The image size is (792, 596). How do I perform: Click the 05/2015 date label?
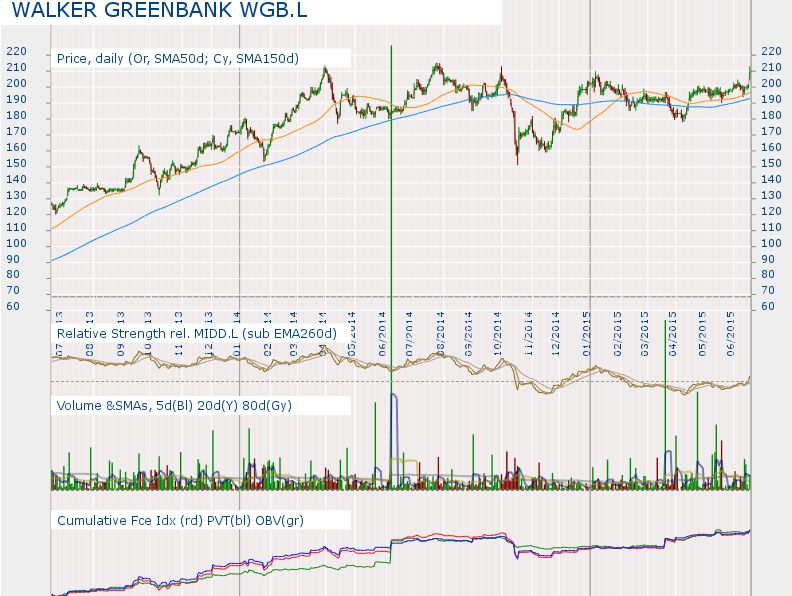[702, 334]
